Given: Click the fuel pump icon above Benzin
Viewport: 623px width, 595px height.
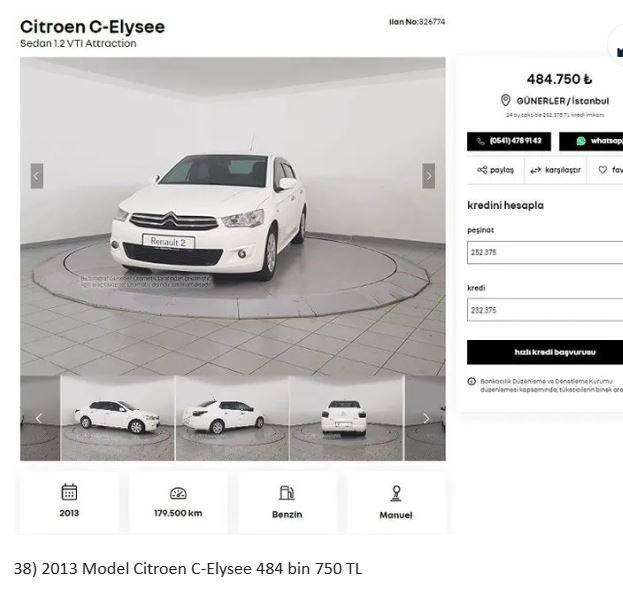Looking at the screenshot, I should (x=287, y=493).
